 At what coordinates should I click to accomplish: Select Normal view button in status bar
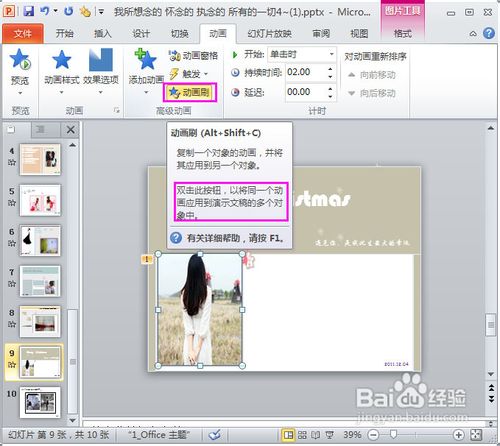pos(288,435)
